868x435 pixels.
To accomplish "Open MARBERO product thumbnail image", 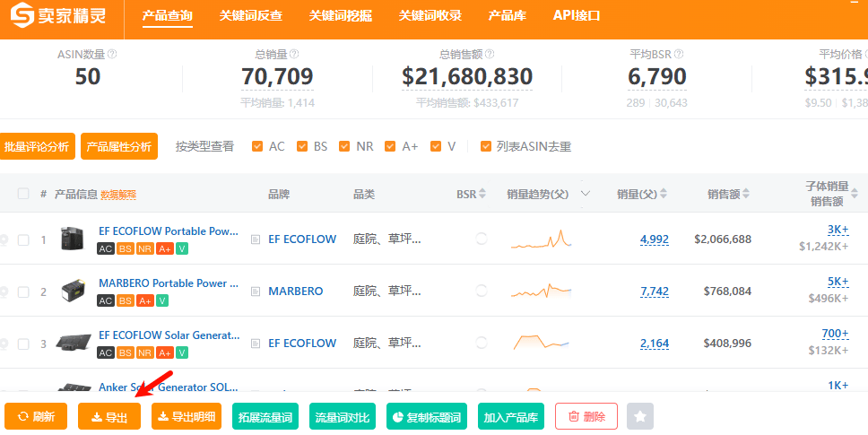I will (73, 291).
